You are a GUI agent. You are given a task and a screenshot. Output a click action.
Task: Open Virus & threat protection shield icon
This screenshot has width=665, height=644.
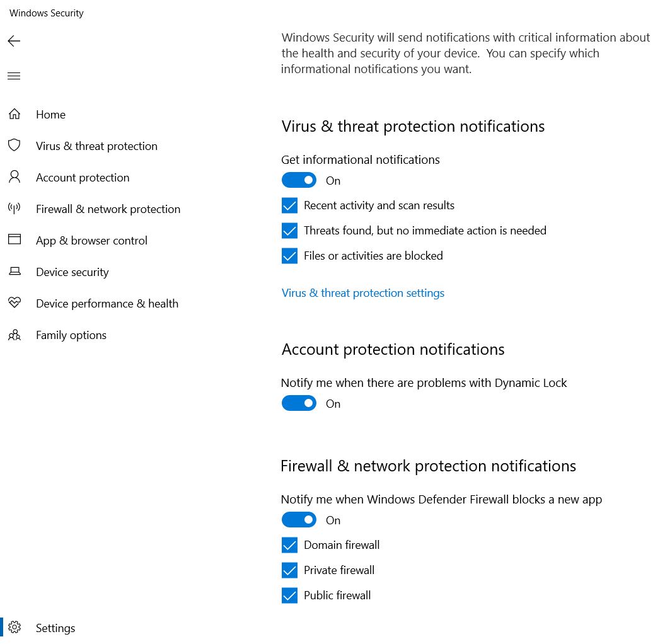click(14, 146)
